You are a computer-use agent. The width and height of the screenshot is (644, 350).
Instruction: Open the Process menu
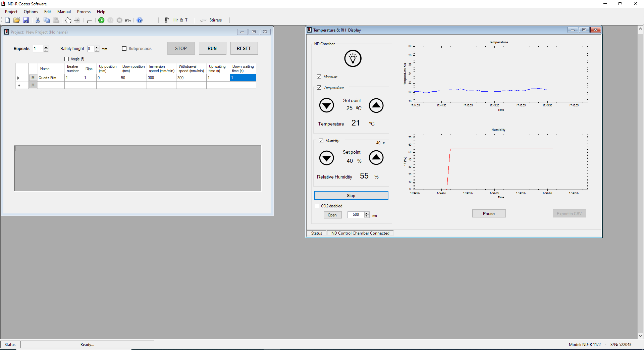tap(84, 12)
